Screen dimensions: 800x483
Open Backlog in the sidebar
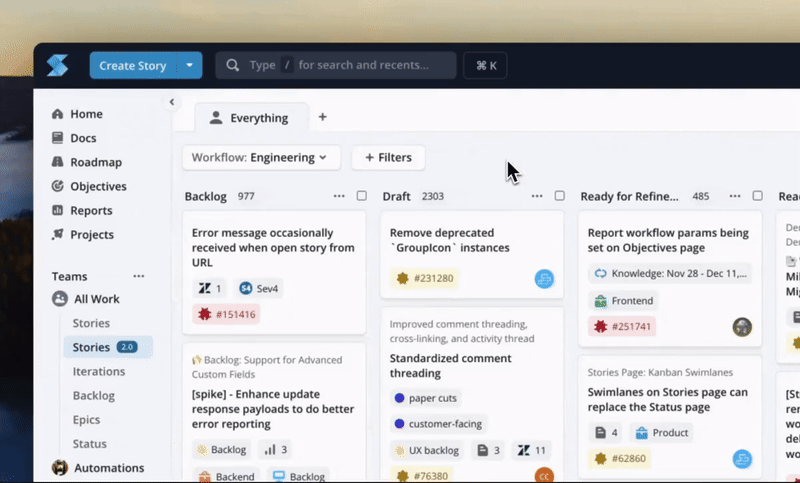(93, 395)
